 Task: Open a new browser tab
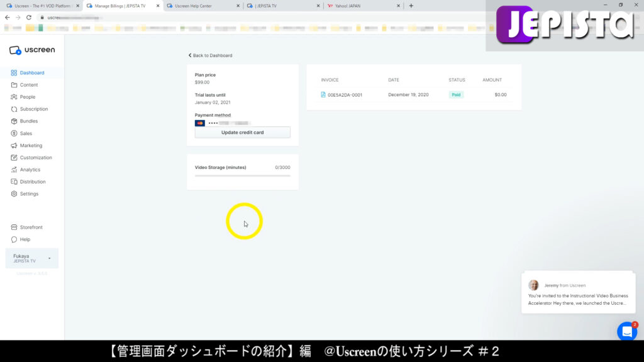pos(411,6)
